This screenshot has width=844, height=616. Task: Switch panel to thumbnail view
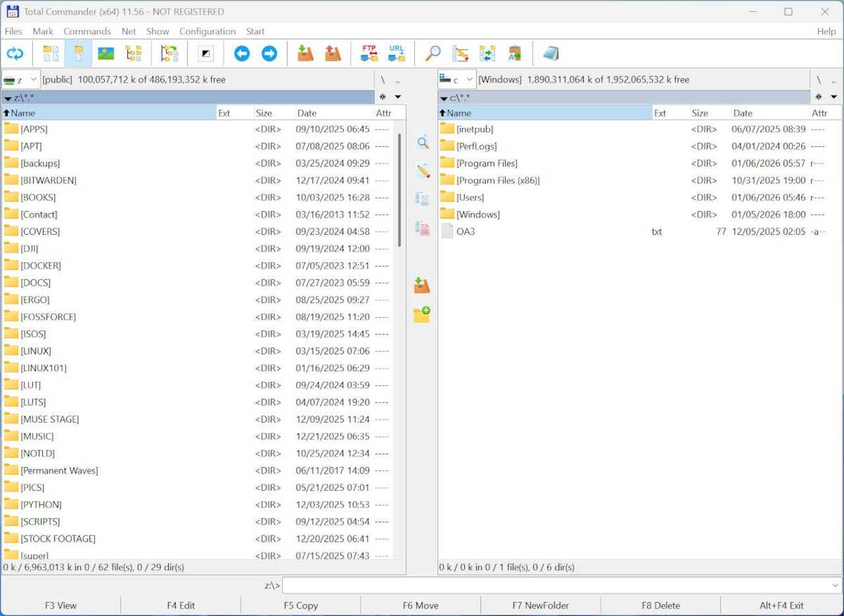[106, 53]
